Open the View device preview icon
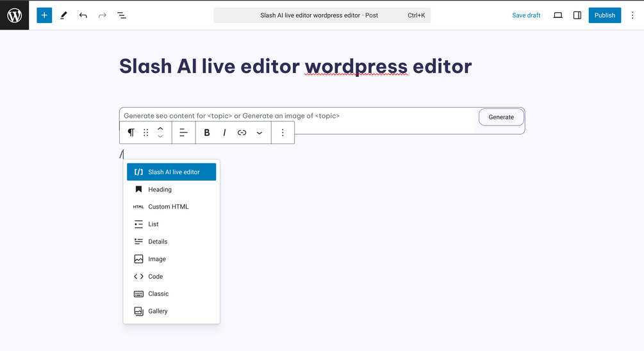This screenshot has width=644, height=351. pos(557,15)
